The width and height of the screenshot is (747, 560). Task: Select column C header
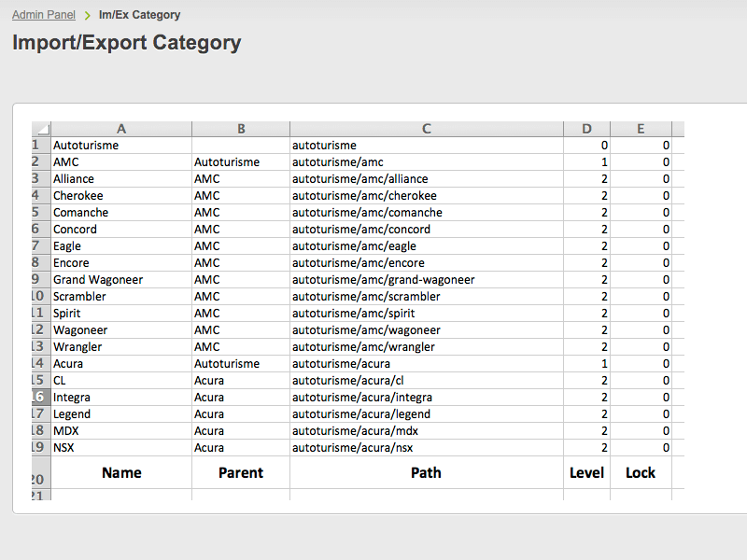pos(427,129)
